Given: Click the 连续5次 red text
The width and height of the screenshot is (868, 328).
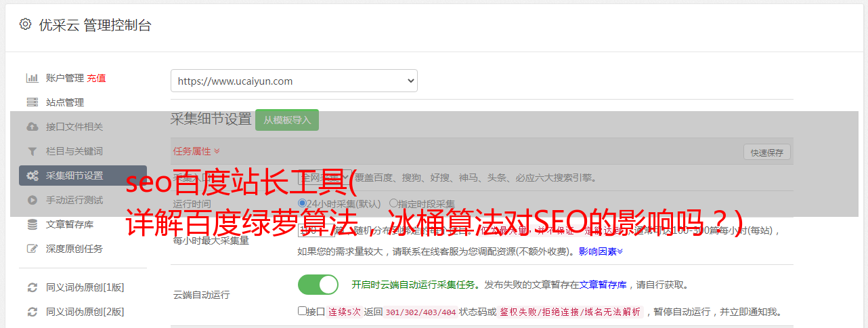Looking at the screenshot, I should pyautogui.click(x=345, y=312).
